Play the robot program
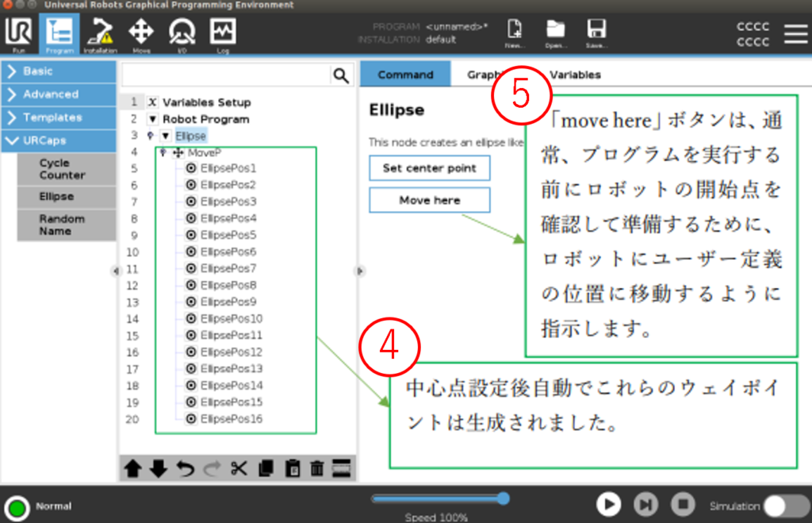This screenshot has width=812, height=523. click(608, 504)
